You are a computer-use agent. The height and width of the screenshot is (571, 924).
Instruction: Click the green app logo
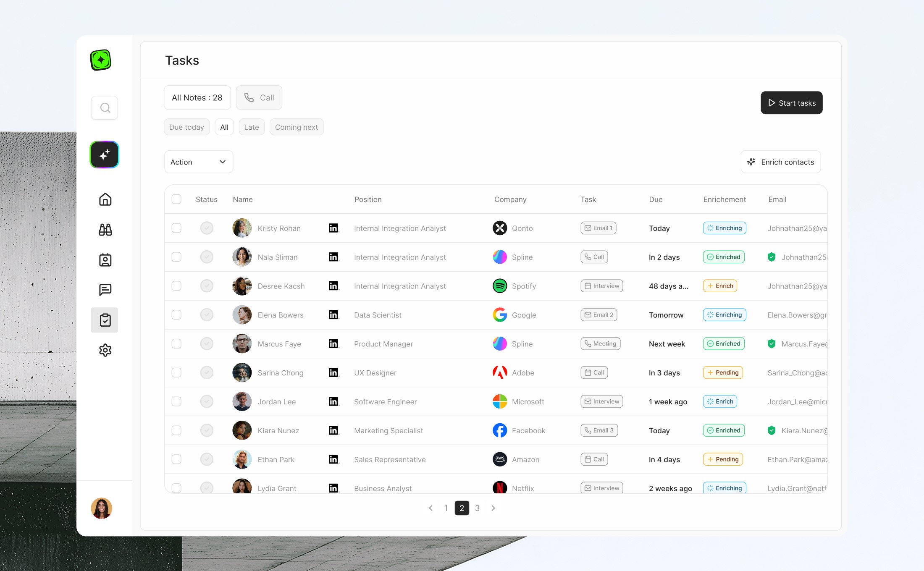tap(101, 60)
